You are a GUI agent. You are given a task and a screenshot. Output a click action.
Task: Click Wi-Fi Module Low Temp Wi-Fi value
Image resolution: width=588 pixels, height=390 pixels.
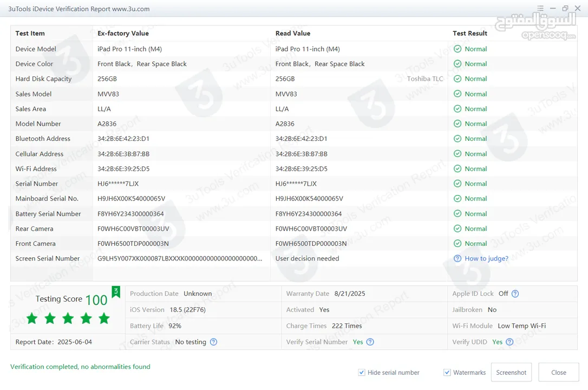click(521, 326)
